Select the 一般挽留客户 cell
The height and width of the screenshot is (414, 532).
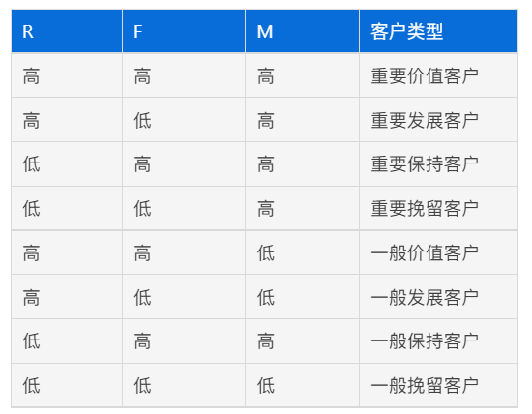click(438, 386)
